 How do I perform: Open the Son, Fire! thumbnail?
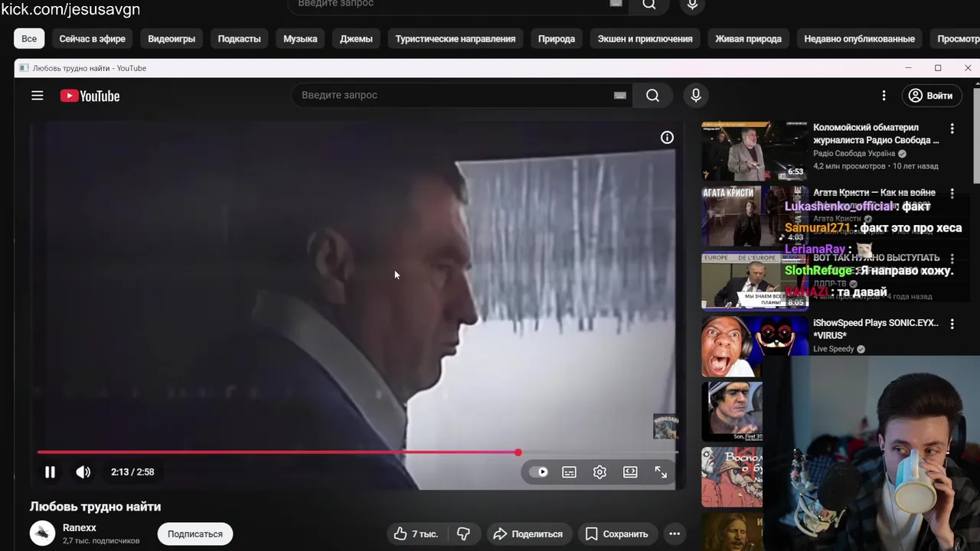(x=733, y=412)
